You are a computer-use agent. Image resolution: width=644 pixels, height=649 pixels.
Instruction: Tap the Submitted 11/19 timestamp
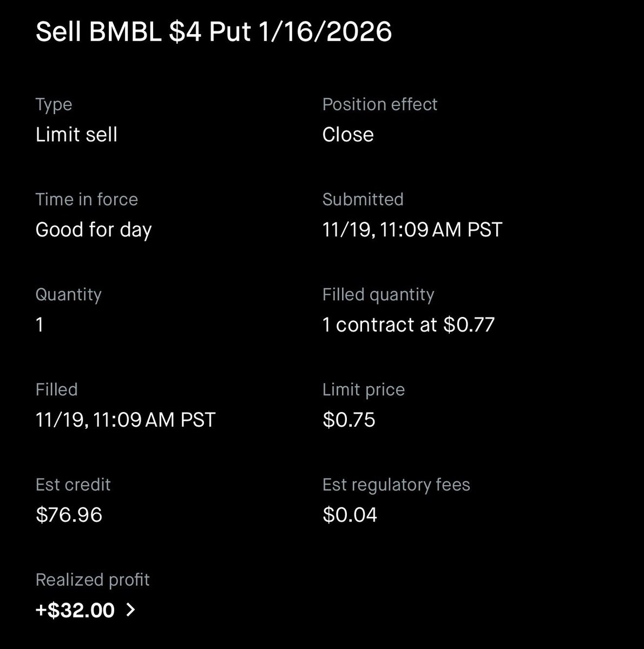(x=412, y=229)
